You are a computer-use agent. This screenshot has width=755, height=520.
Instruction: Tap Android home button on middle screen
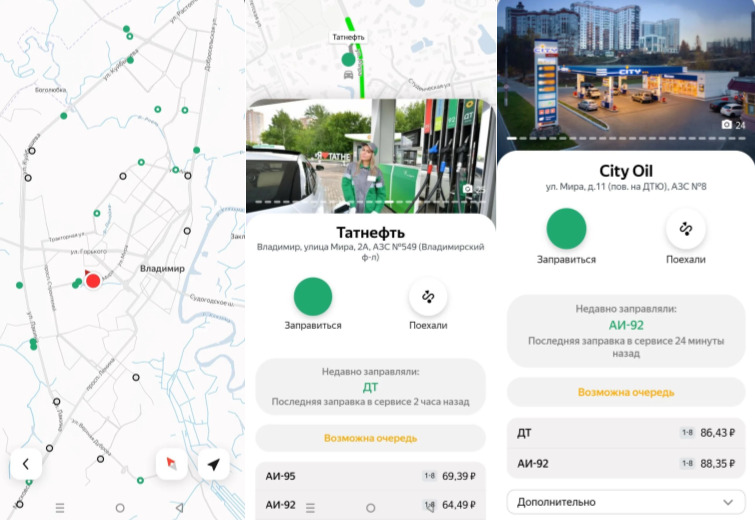point(370,508)
